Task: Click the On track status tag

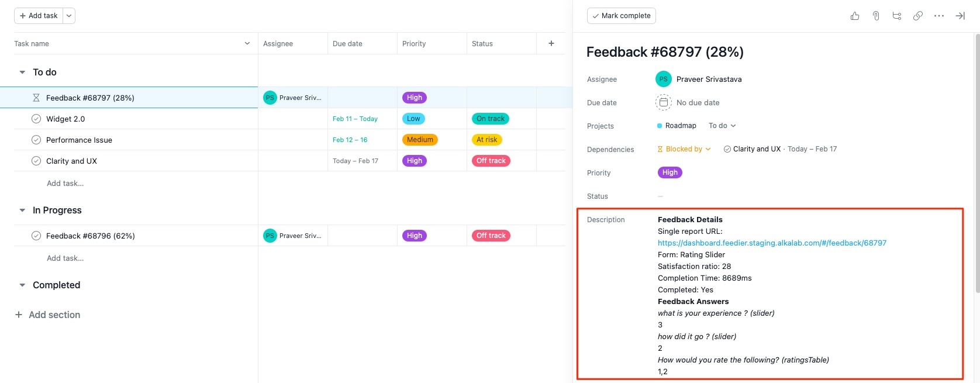Action: [x=491, y=119]
